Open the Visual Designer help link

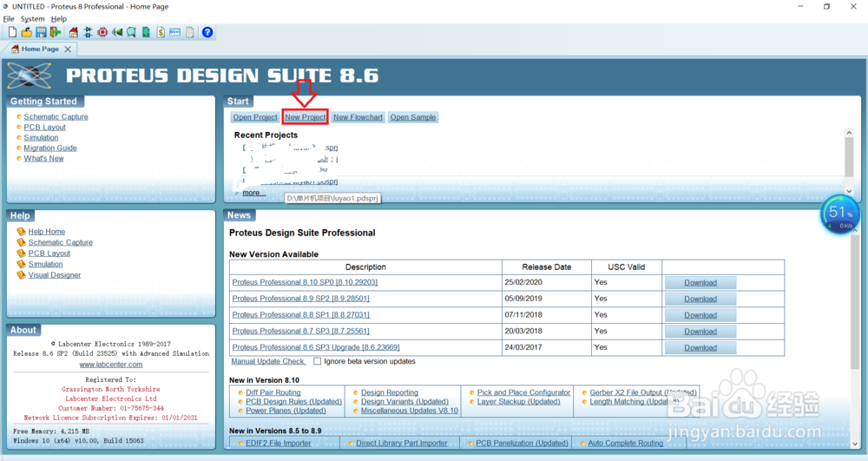54,275
